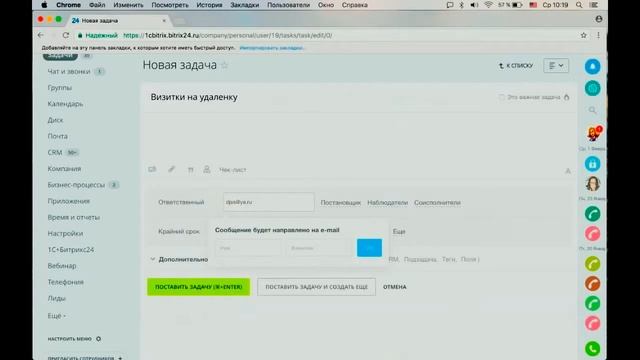Screen dimensions: 640x360
Task: Click the flame icon next to important task
Action: 567,97
